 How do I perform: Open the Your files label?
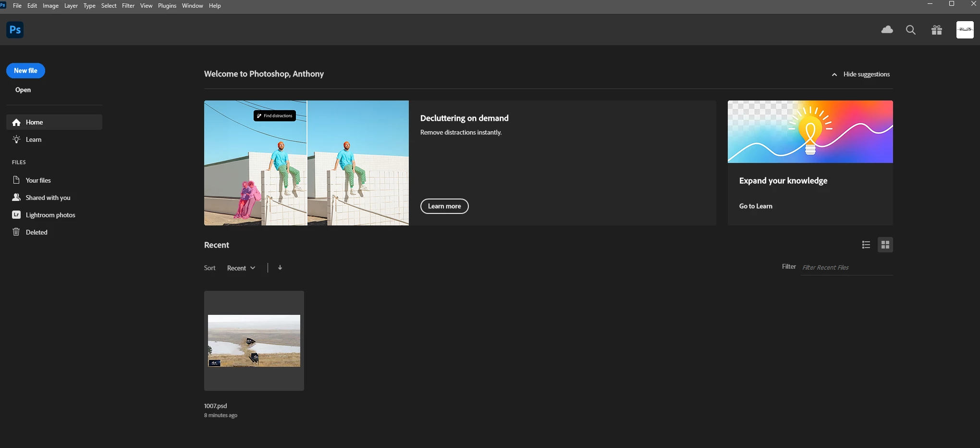(x=38, y=180)
